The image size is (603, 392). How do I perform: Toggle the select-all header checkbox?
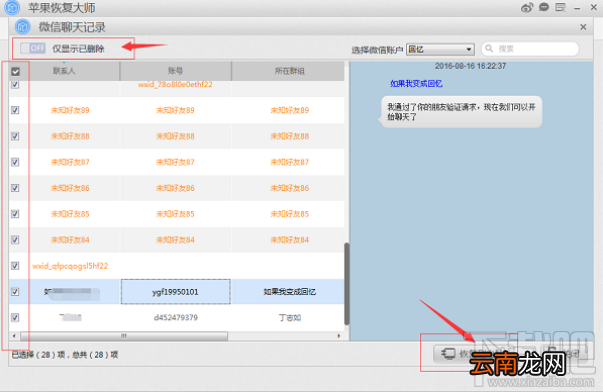click(15, 72)
